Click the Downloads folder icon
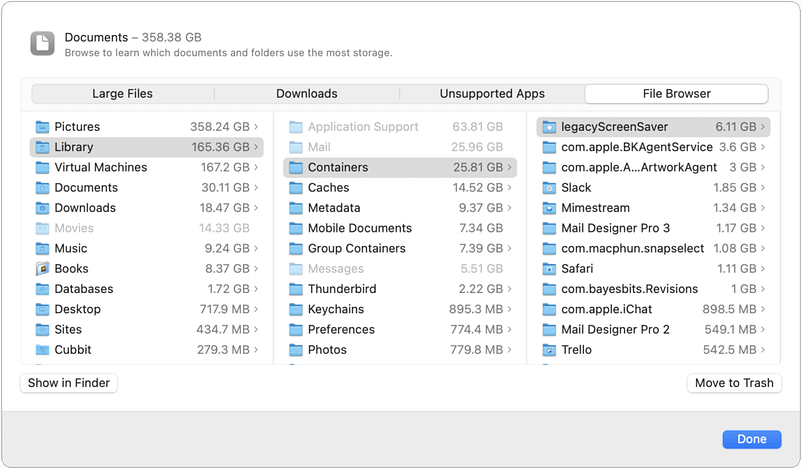 click(42, 208)
